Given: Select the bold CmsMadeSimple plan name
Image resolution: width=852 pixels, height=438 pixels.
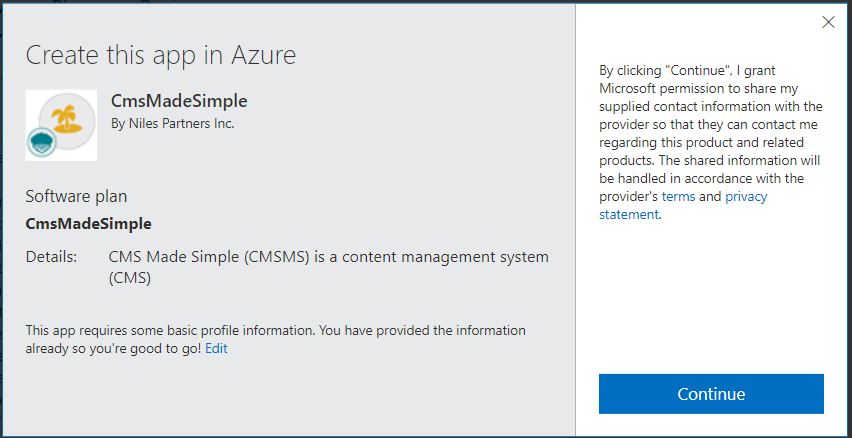Looking at the screenshot, I should coord(88,223).
